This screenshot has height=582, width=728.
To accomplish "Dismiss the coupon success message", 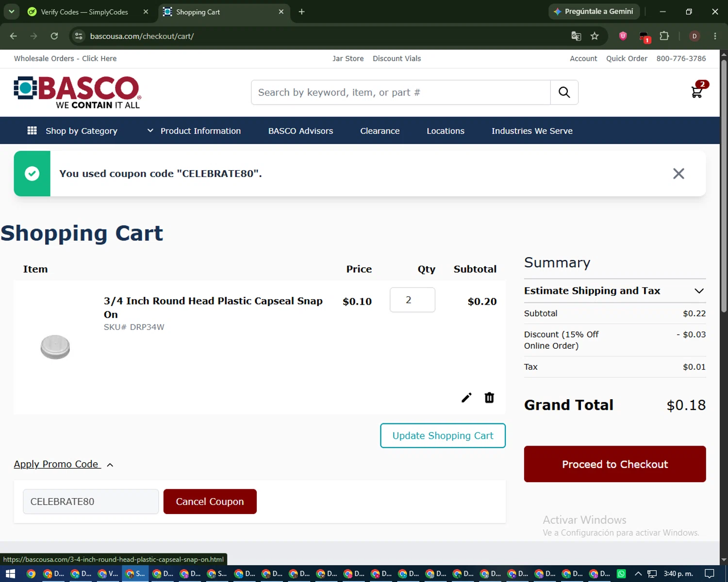I will click(678, 174).
